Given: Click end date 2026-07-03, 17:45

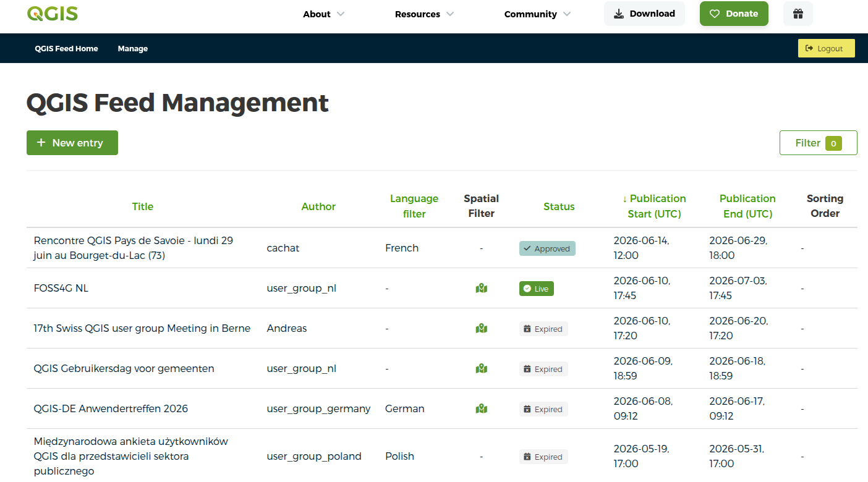Looking at the screenshot, I should coord(738,288).
